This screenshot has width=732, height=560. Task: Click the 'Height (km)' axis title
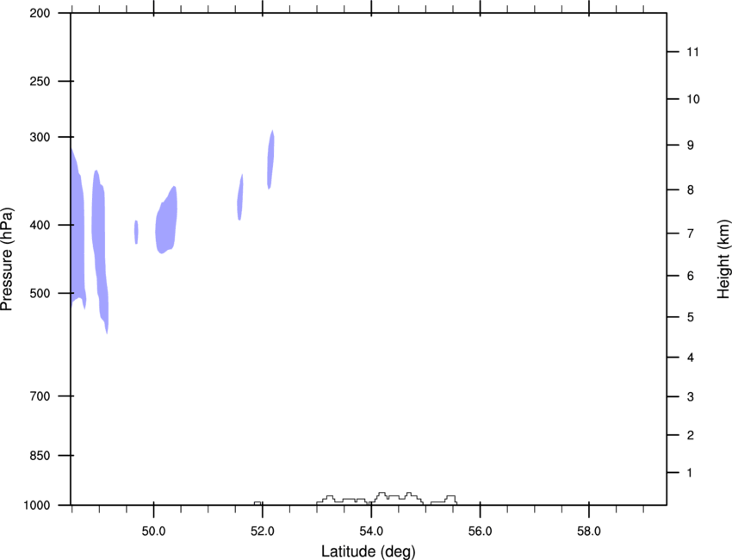point(723,258)
